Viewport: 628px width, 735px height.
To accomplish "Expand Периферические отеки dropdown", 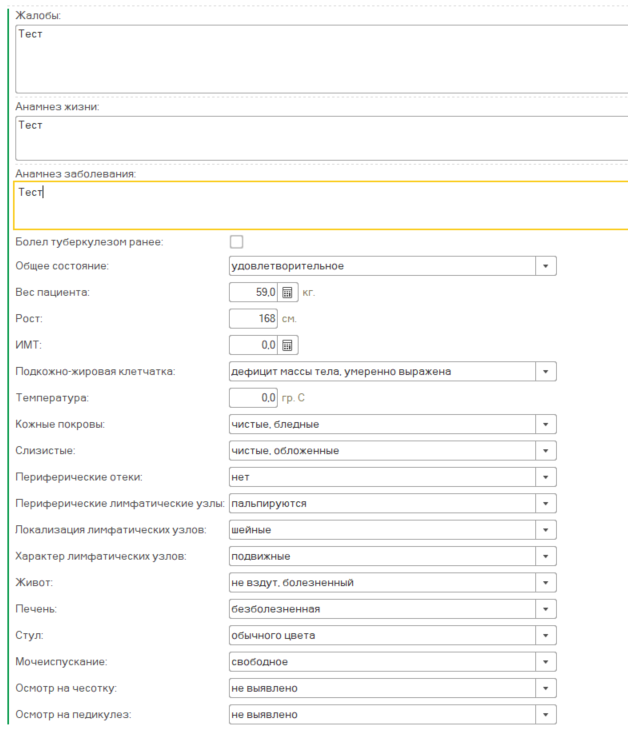I will pos(546,477).
